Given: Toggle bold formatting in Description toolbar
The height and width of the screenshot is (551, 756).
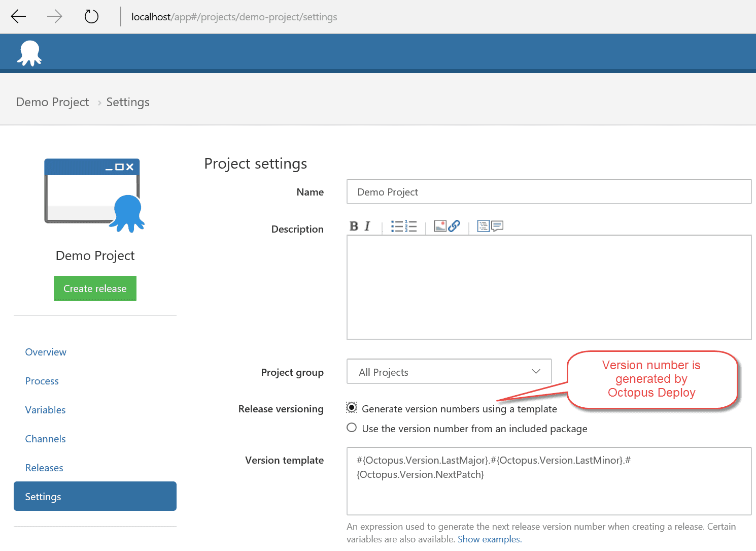Looking at the screenshot, I should [x=354, y=226].
